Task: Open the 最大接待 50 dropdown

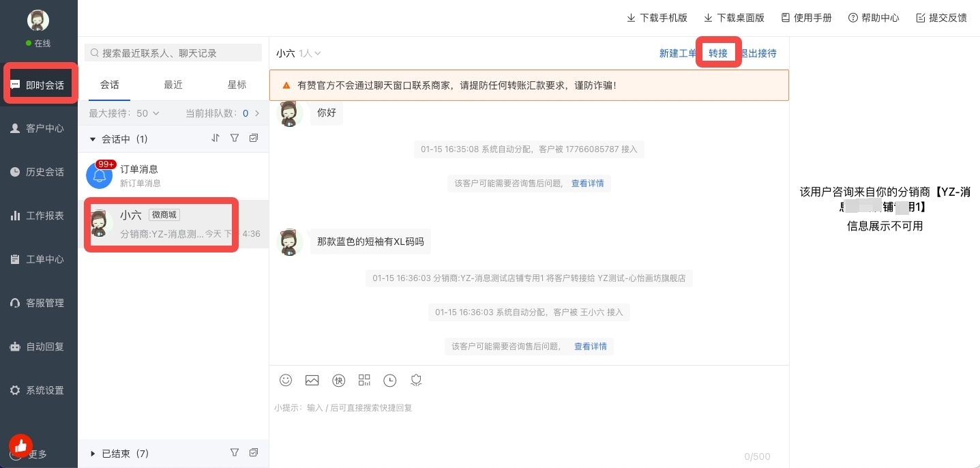Action: pyautogui.click(x=124, y=113)
